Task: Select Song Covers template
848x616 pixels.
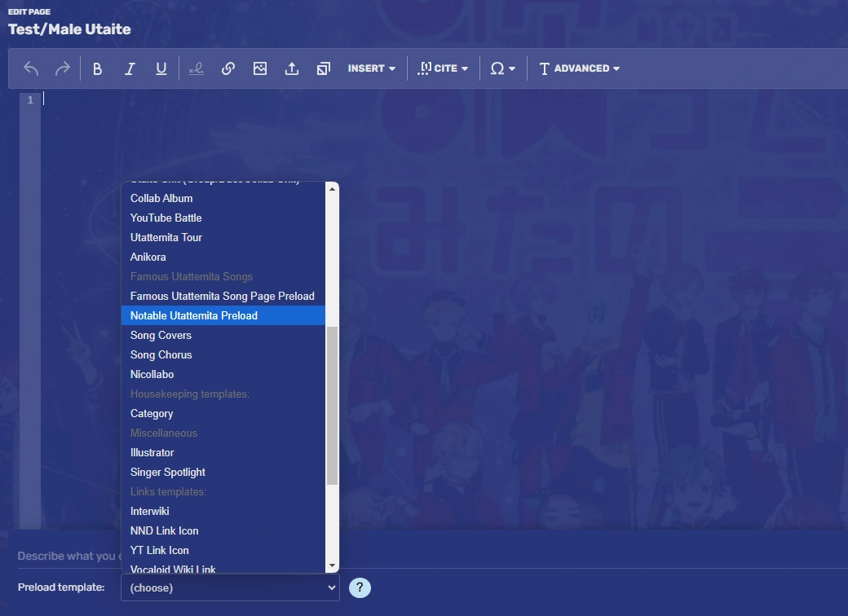Action: point(223,335)
